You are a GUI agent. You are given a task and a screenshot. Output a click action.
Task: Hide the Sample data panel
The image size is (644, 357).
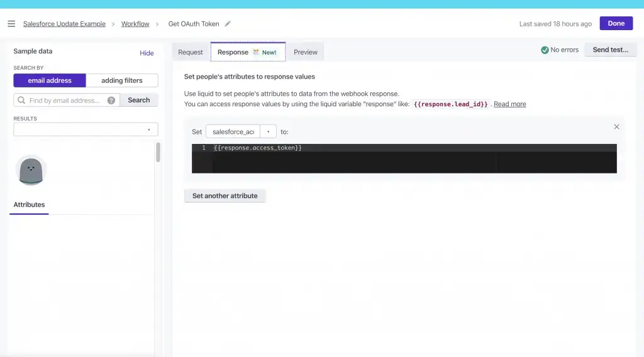pos(147,53)
